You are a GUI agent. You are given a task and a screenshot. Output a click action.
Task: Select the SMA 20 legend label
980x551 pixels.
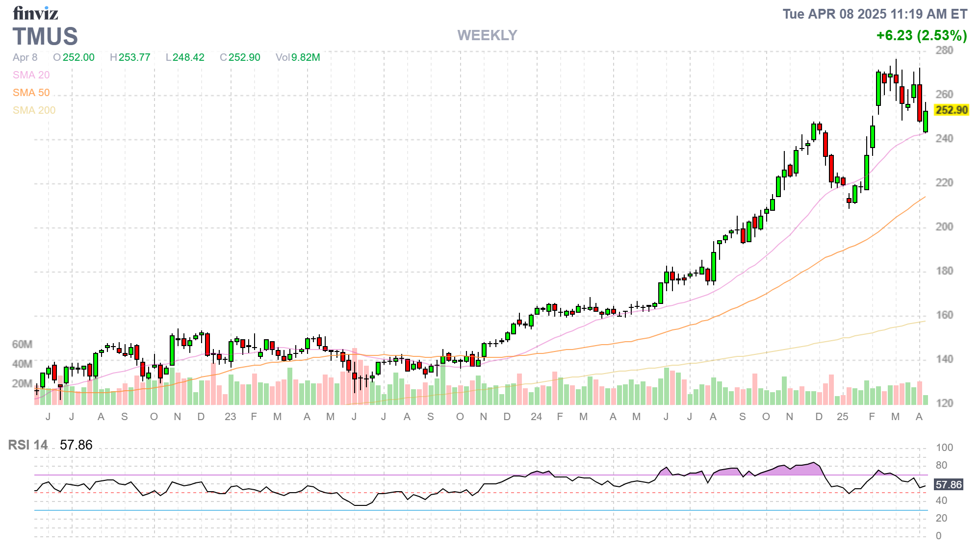[31, 75]
